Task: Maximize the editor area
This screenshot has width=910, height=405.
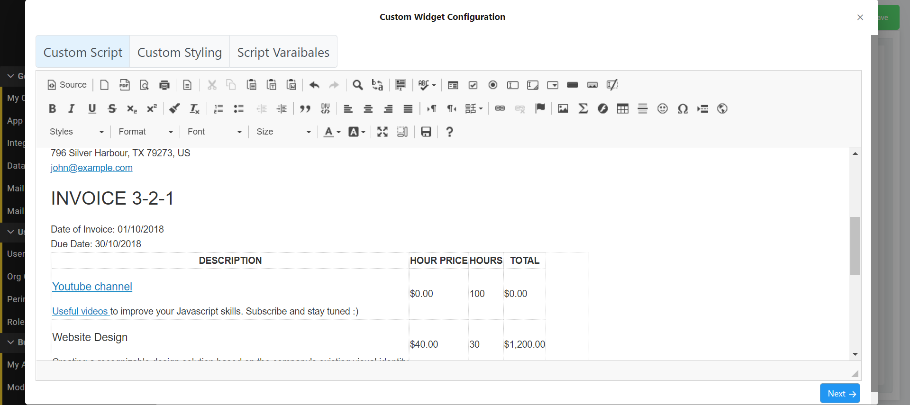Action: click(382, 132)
